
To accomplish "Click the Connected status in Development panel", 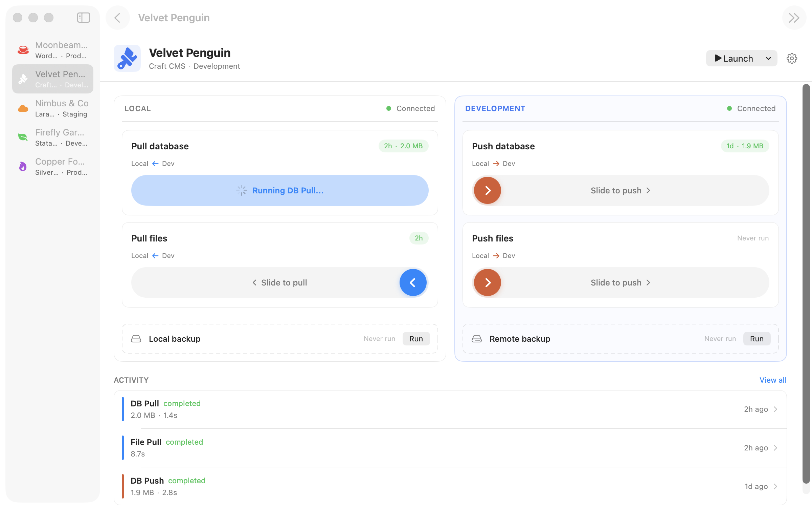I will coord(751,108).
